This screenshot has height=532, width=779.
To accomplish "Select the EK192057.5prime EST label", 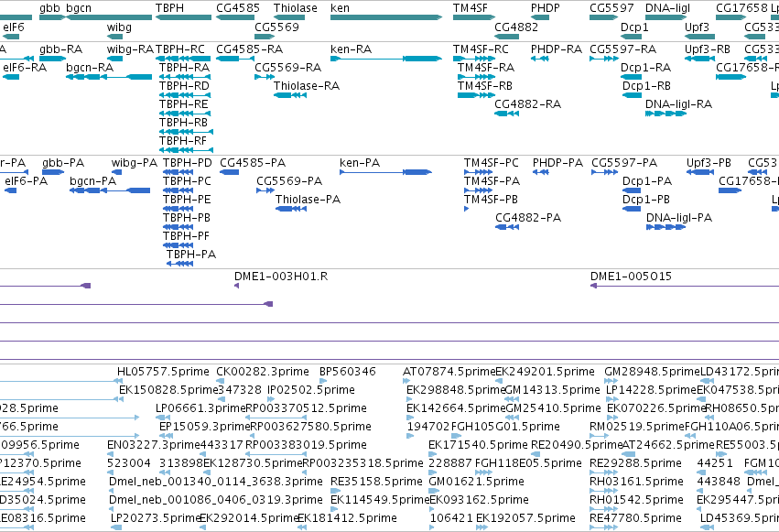I will (525, 518).
